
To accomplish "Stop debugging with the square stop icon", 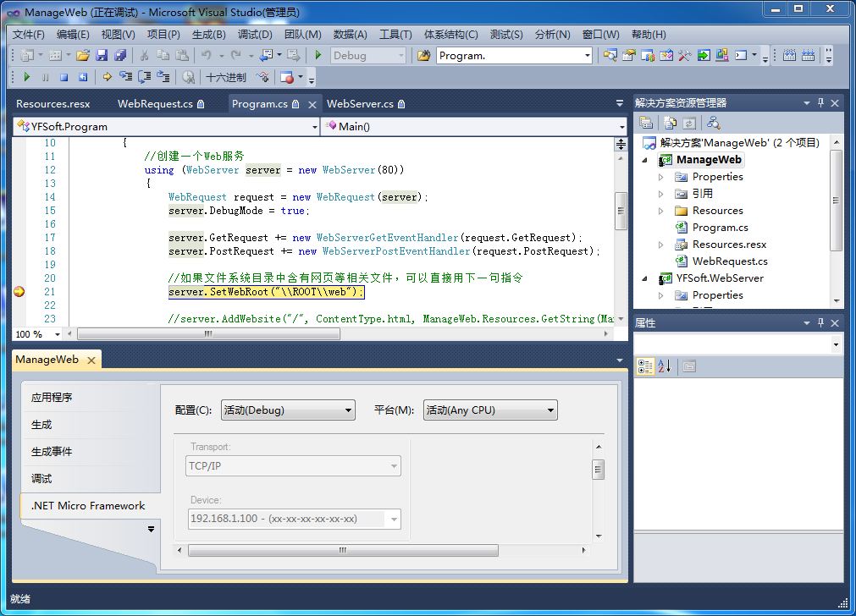I will click(64, 78).
